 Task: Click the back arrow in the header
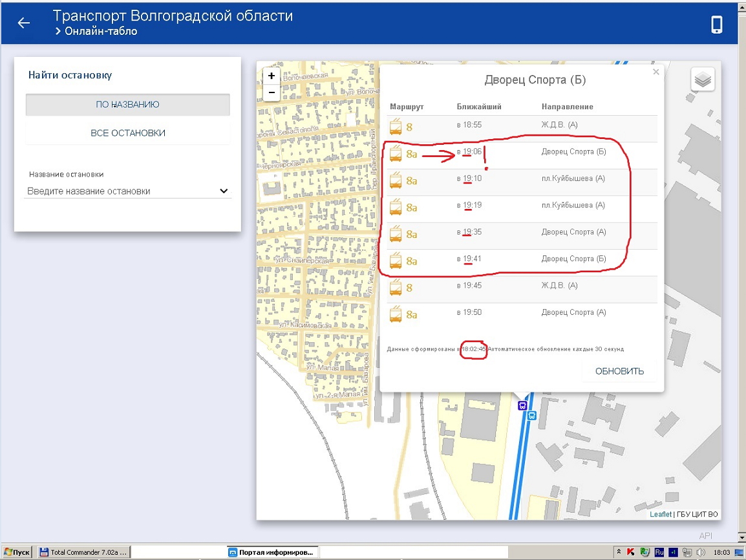pyautogui.click(x=24, y=23)
